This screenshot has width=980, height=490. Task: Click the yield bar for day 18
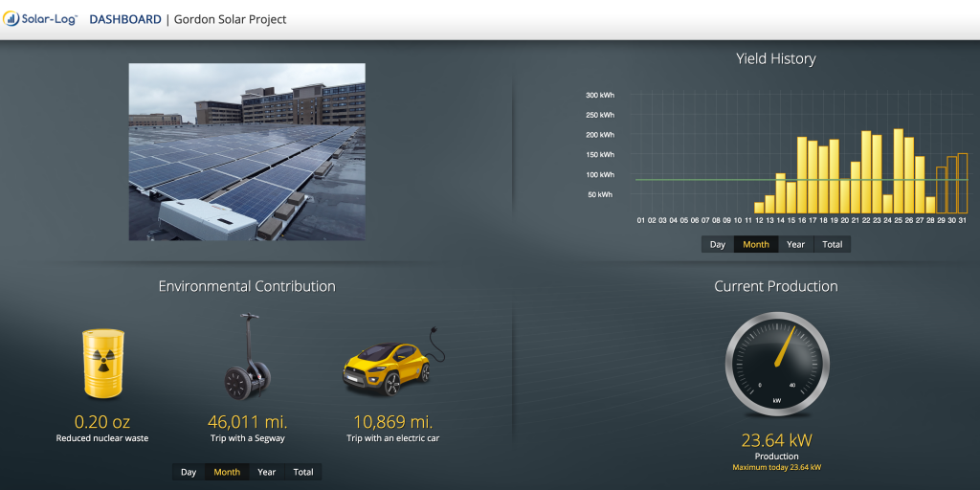(x=823, y=180)
